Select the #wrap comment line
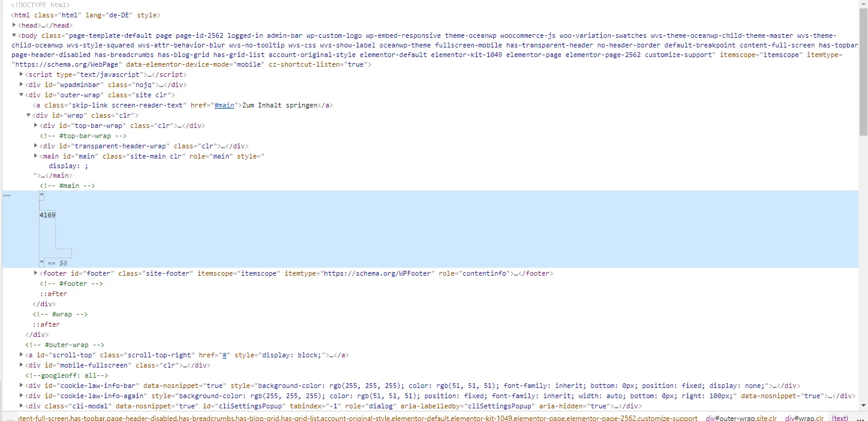The height and width of the screenshot is (421, 868). click(60, 314)
